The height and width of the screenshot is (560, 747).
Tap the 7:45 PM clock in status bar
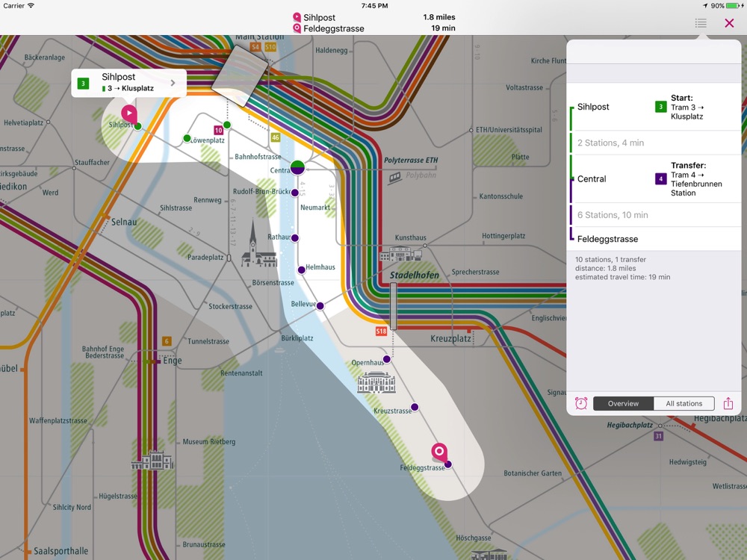tap(374, 6)
